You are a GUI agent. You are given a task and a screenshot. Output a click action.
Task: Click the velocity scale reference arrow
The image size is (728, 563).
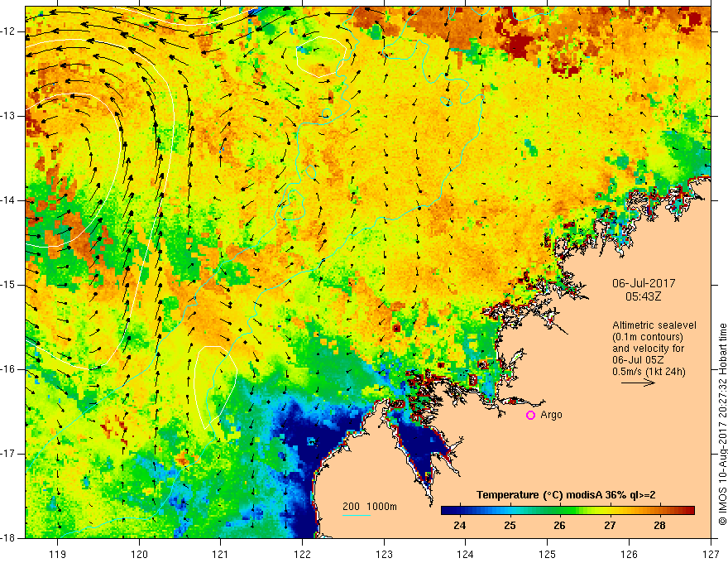[639, 383]
